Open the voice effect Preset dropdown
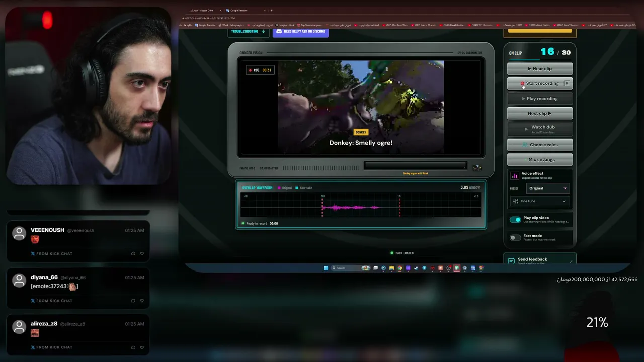The image size is (644, 362). [x=547, y=188]
